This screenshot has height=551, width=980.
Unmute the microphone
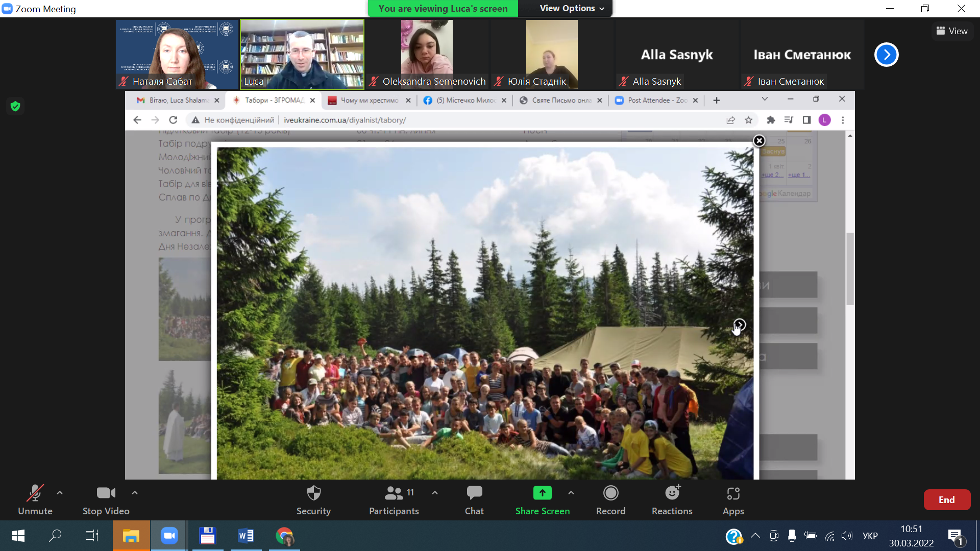click(x=35, y=499)
